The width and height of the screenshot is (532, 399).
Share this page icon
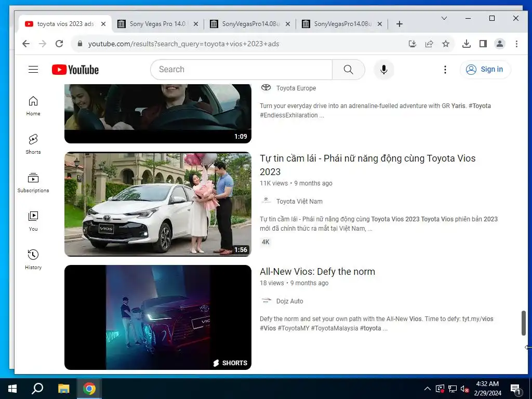[429, 44]
